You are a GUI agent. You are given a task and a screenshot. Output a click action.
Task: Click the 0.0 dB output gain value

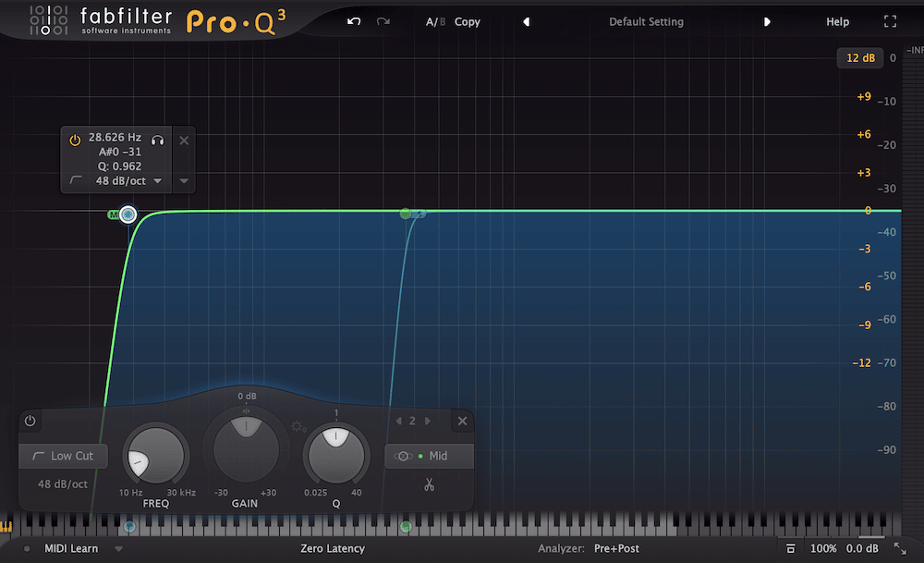(862, 549)
